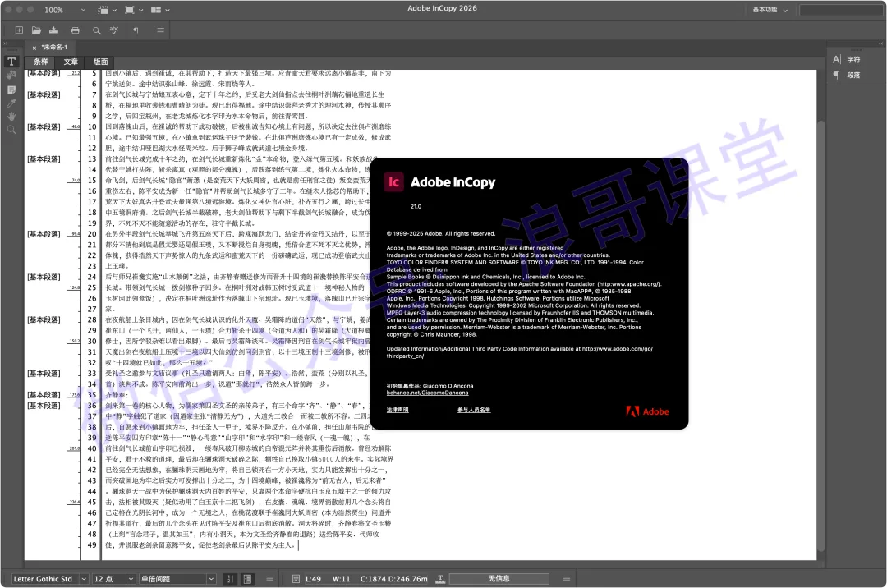The image size is (887, 588).
Task: Click the Ic InCopy logo in about dialog
Action: [393, 182]
